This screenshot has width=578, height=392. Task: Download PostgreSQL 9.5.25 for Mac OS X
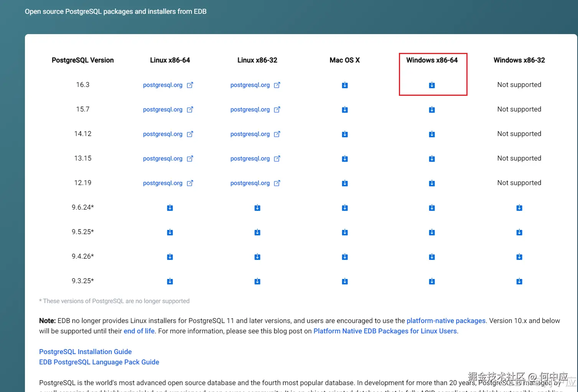click(x=345, y=232)
